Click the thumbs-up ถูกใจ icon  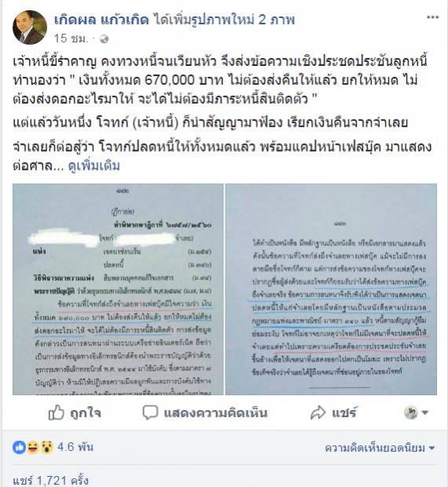point(57,412)
